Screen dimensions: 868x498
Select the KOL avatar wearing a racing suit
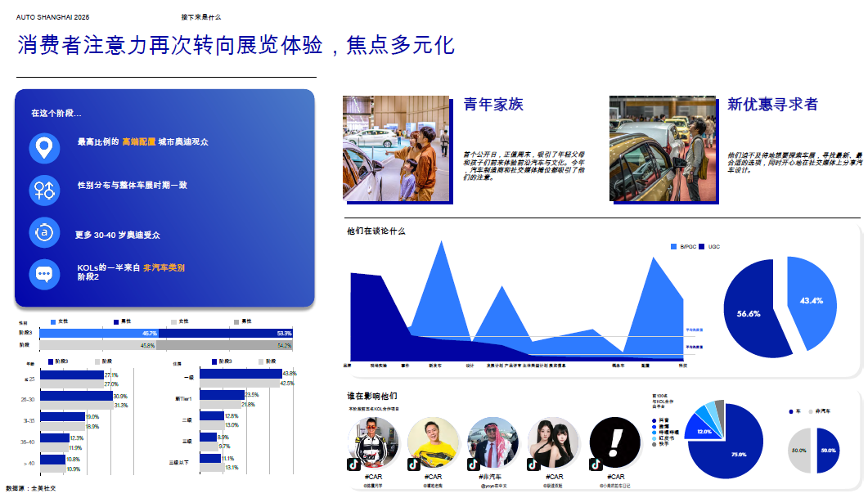(375, 443)
